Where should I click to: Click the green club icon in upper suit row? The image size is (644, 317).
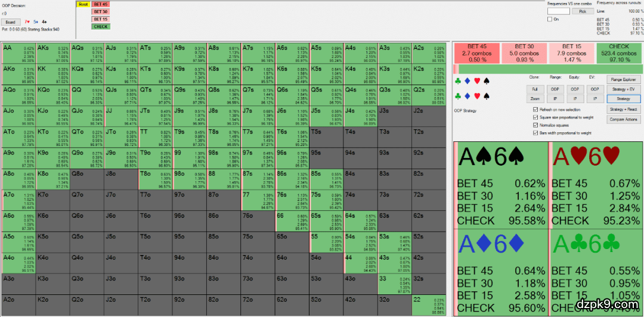(457, 80)
